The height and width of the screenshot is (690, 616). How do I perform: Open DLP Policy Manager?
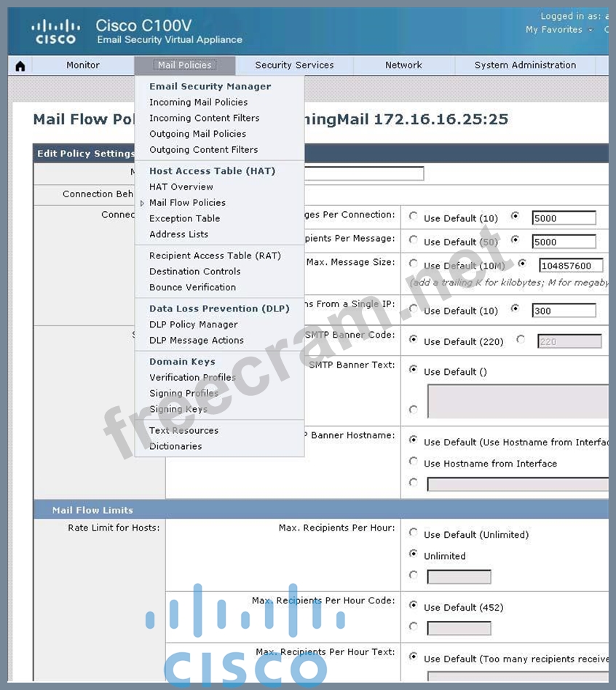[193, 325]
